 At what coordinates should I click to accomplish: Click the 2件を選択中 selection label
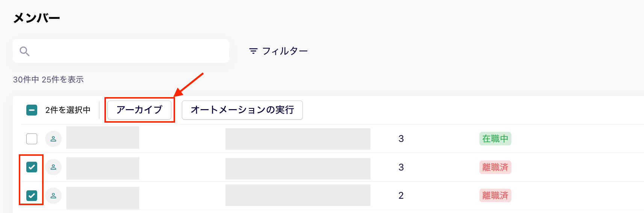click(x=68, y=110)
